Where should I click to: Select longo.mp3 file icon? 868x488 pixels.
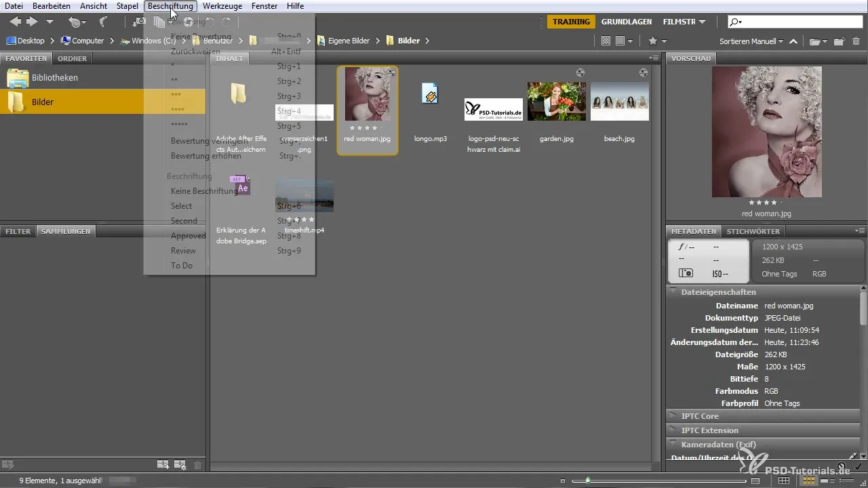(430, 95)
